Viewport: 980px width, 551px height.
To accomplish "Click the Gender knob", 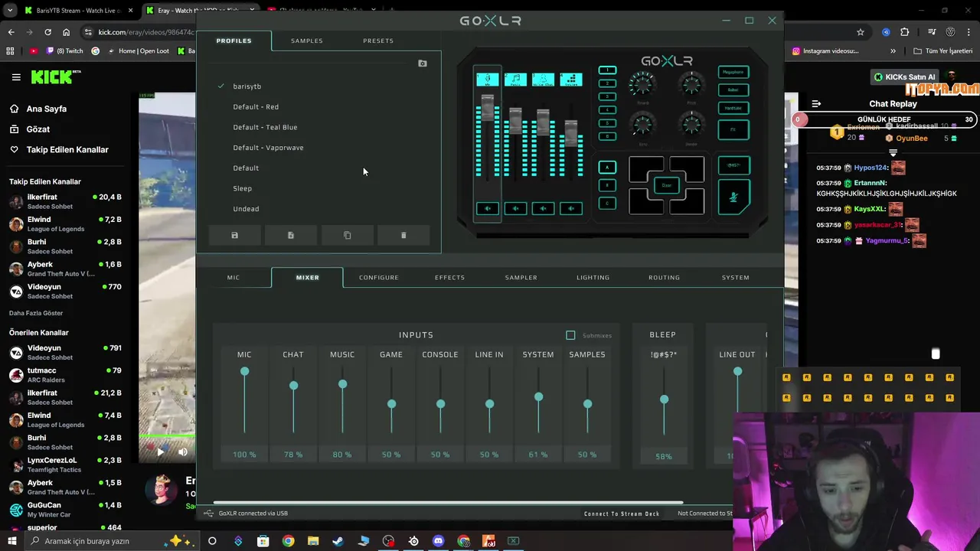I will pos(691,124).
